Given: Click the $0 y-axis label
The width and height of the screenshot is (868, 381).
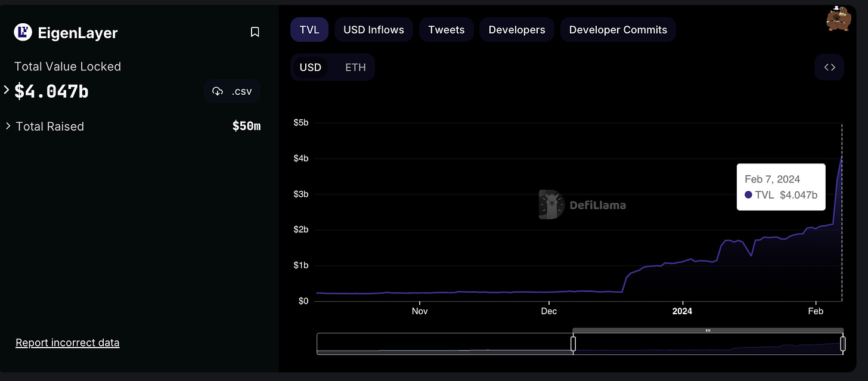Looking at the screenshot, I should [x=303, y=301].
